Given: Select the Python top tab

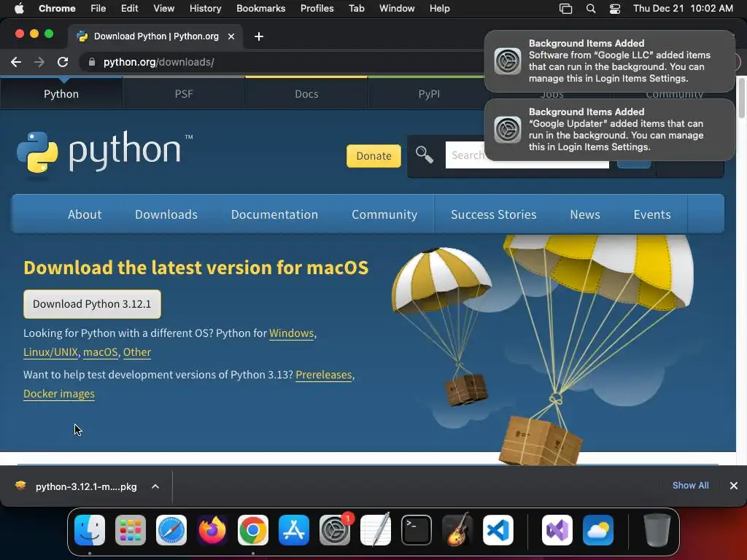Looking at the screenshot, I should point(61,94).
